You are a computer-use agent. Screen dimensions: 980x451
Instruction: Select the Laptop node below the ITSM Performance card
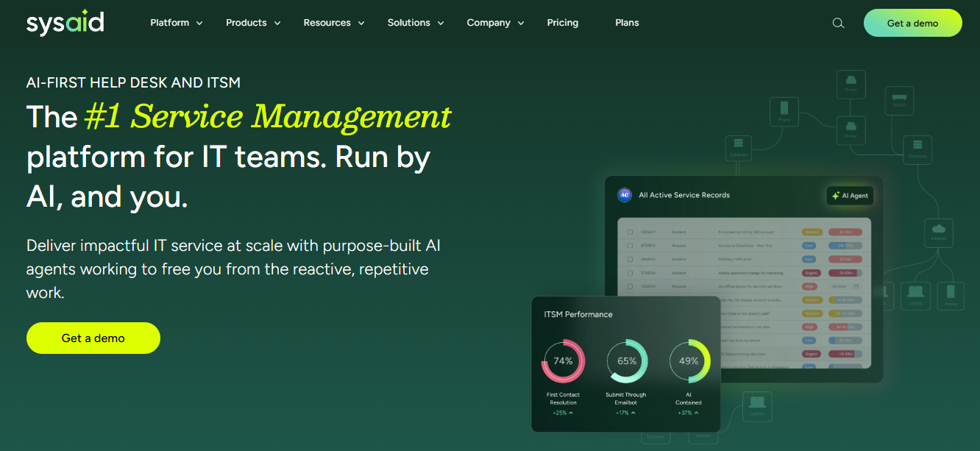[x=757, y=406]
